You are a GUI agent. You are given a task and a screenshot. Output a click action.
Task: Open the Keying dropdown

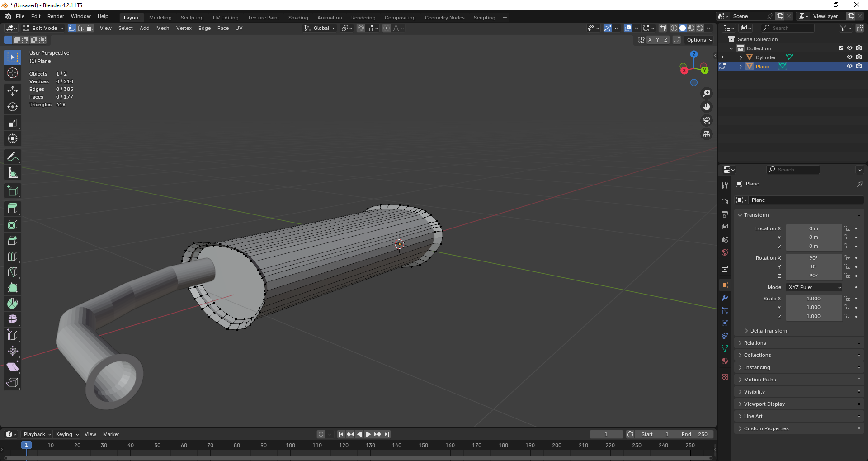pos(67,434)
